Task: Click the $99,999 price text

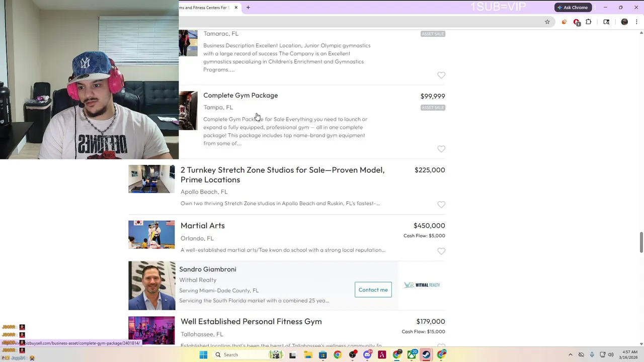Action: (433, 96)
